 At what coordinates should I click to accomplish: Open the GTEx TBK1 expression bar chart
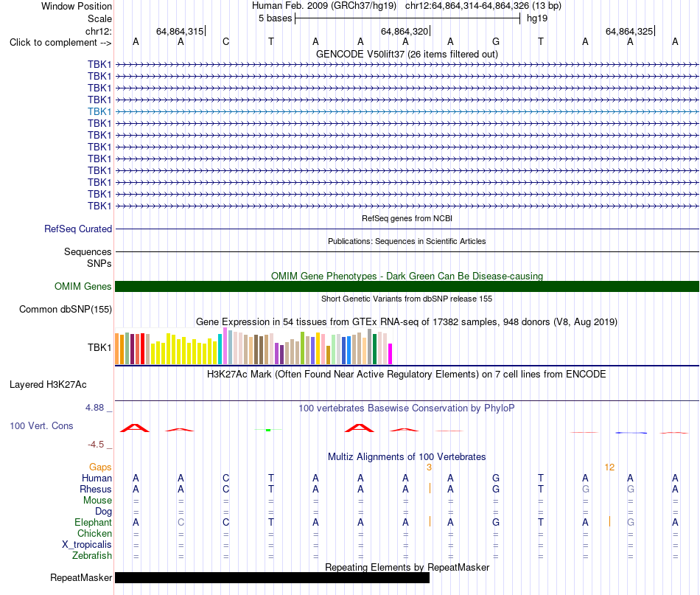pyautogui.click(x=253, y=347)
